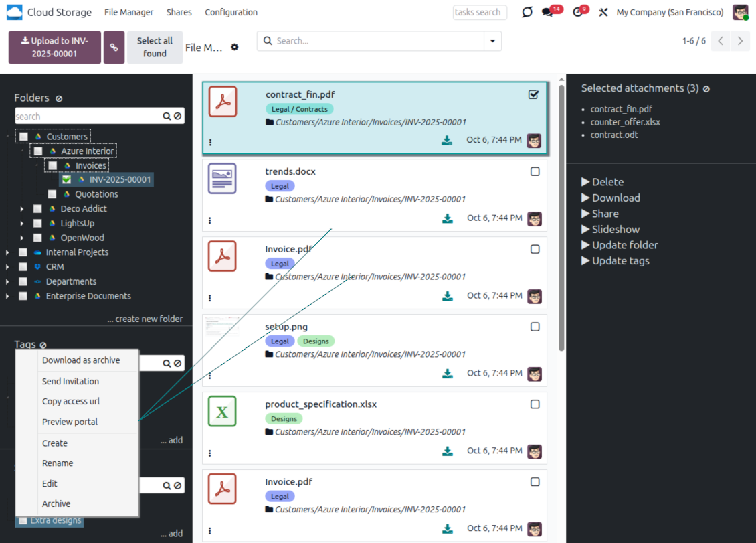This screenshot has width=756, height=543.
Task: Open the activities clock icon with badge 9
Action: pyautogui.click(x=578, y=13)
